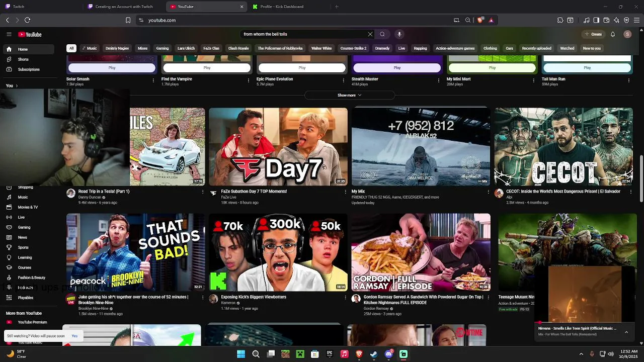Open a new browser tab
This screenshot has width=644, height=362.
pos(337,7)
